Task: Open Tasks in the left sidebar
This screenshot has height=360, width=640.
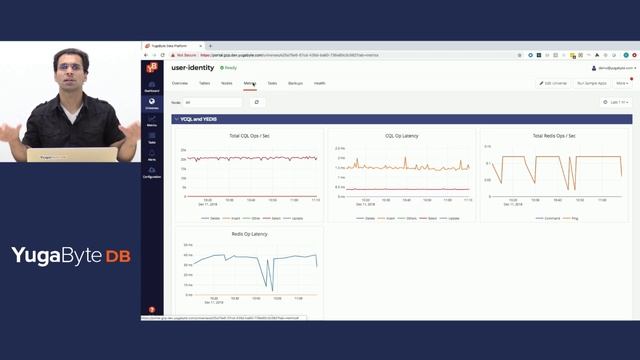Action: pyautogui.click(x=152, y=138)
